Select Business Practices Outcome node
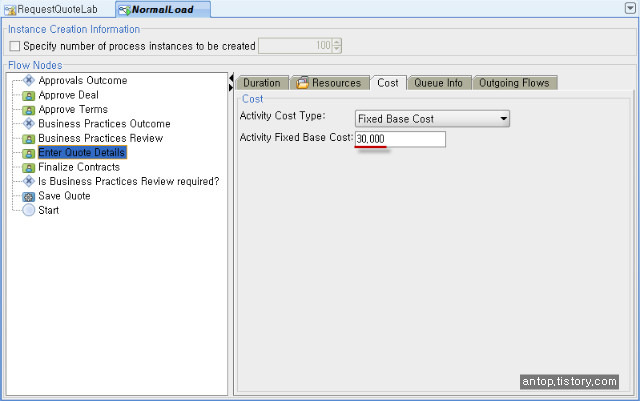640x401 pixels. coord(104,124)
